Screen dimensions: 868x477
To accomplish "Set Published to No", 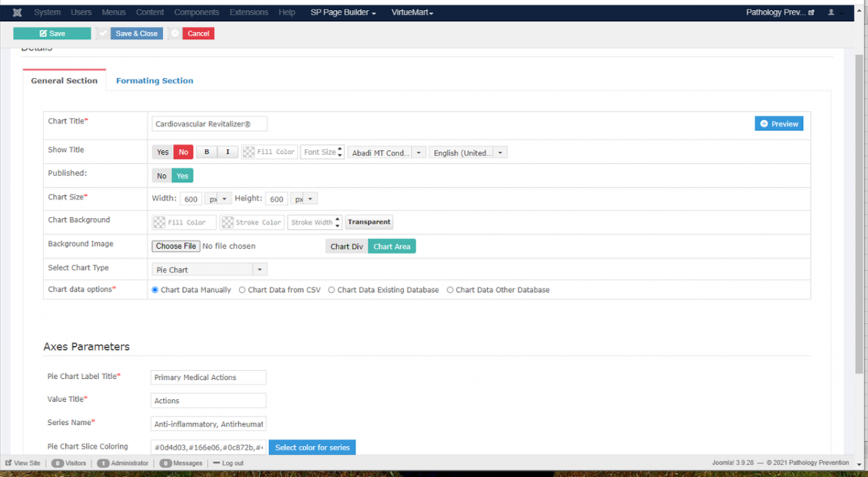I will point(161,176).
